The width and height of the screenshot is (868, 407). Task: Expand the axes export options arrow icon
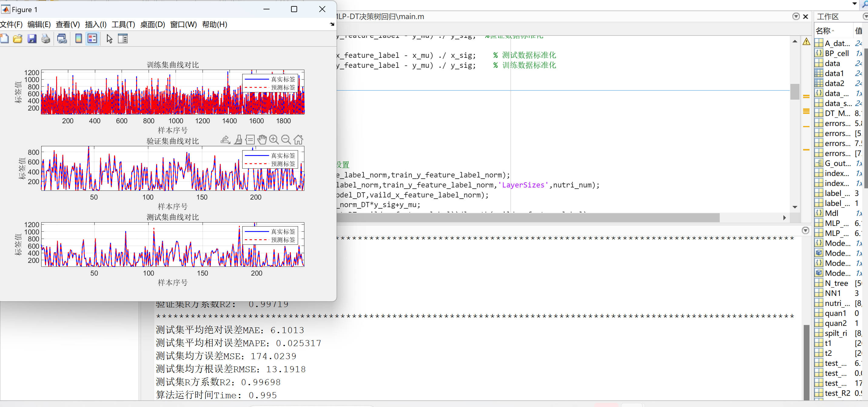[225, 139]
